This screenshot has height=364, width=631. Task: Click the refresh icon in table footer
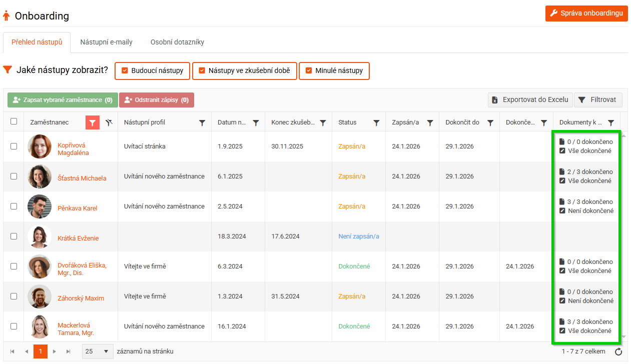coord(618,351)
